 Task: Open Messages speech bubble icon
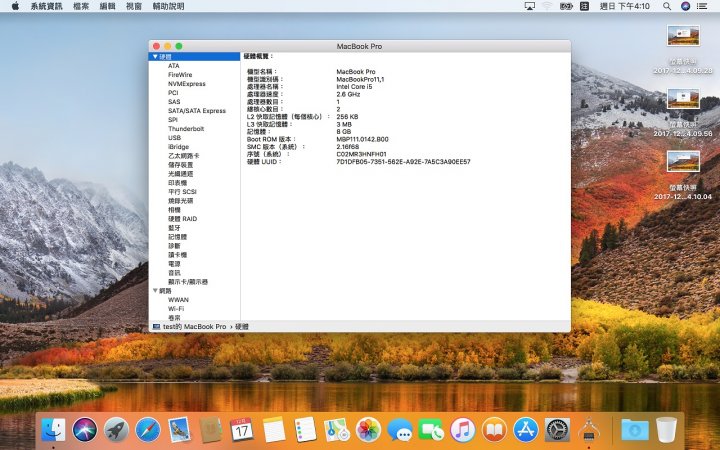click(x=399, y=430)
